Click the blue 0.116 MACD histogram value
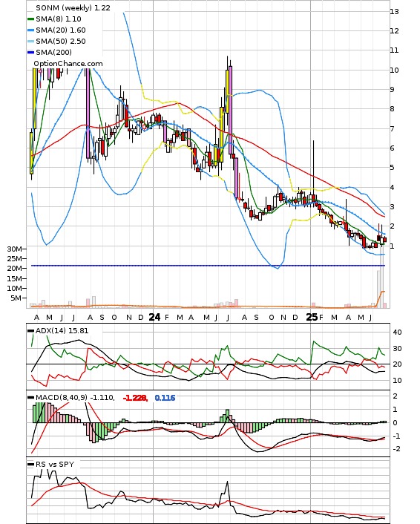The width and height of the screenshot is (420, 524). pyautogui.click(x=165, y=398)
